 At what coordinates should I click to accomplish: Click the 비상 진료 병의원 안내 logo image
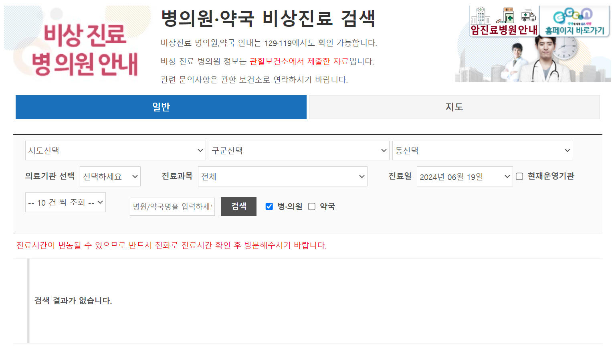[78, 44]
